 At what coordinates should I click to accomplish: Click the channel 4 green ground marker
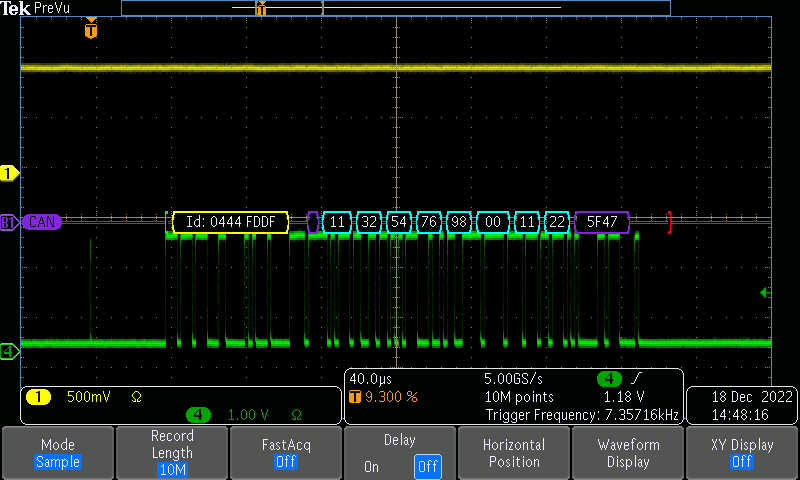(x=9, y=351)
